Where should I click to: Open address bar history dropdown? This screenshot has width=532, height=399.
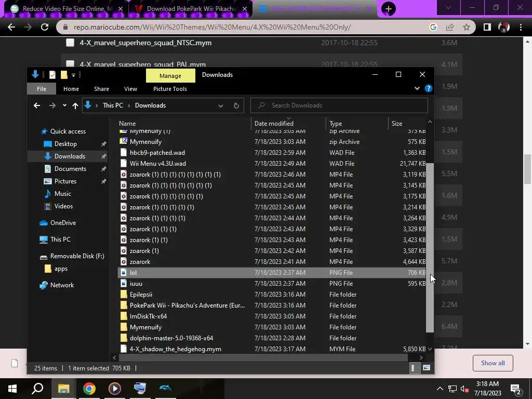(x=220, y=105)
